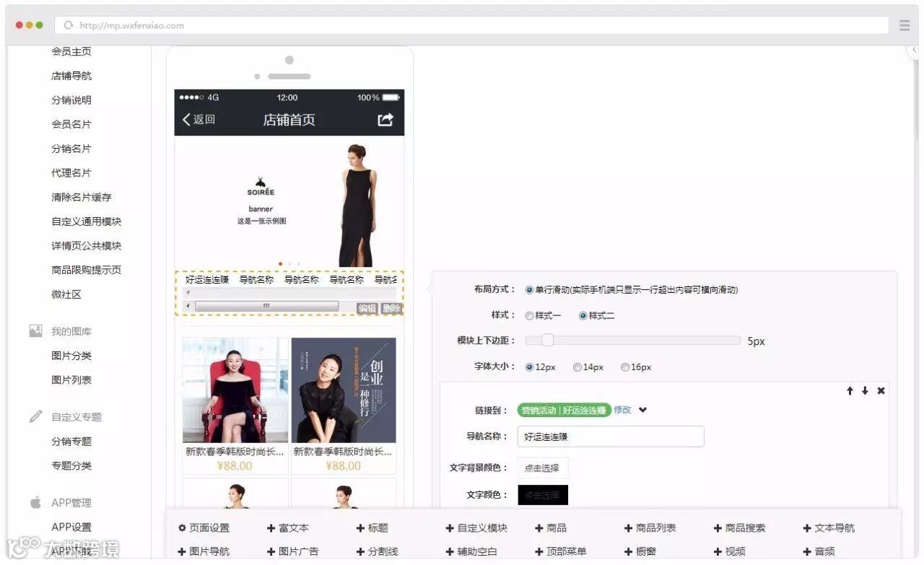Adjust the 模块上下边距 slider handle
The height and width of the screenshot is (565, 924).
[x=547, y=341]
